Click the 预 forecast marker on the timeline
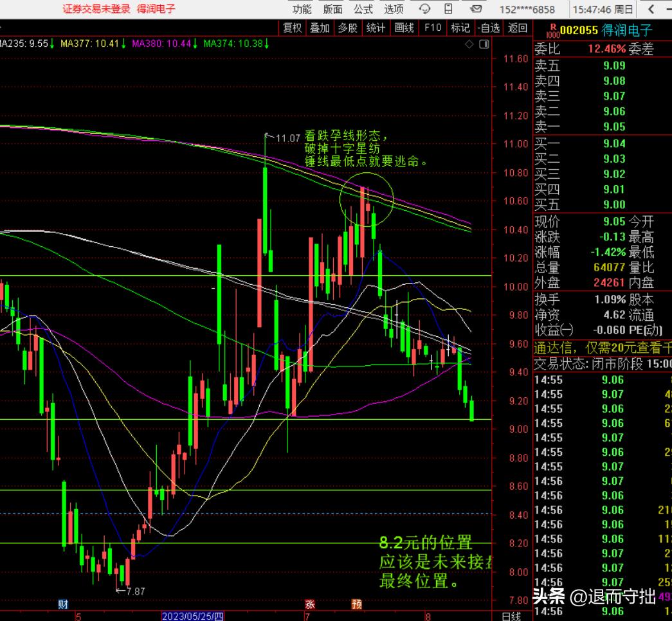This screenshot has width=672, height=621. pyautogui.click(x=356, y=604)
